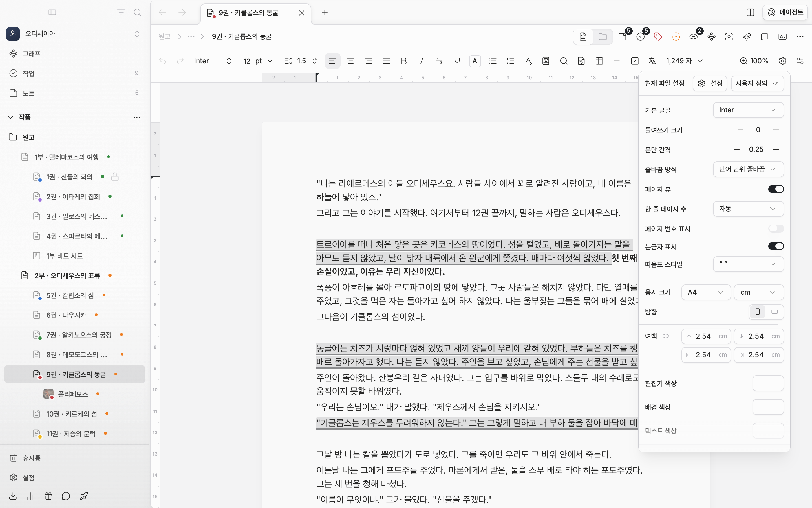Open the find search icon in toolbar

click(564, 61)
